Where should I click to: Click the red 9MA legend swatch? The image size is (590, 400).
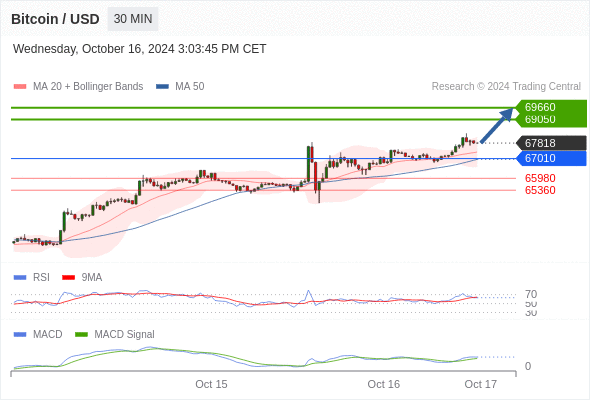(x=68, y=278)
